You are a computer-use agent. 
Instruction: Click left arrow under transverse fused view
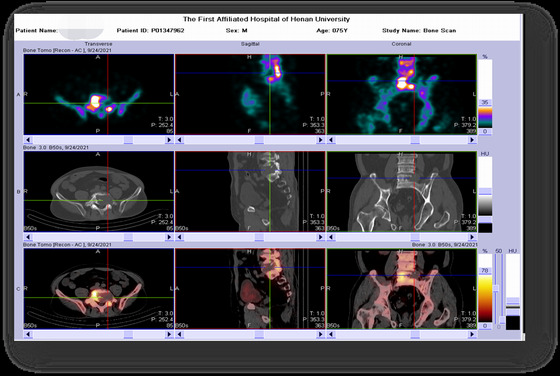coord(28,334)
